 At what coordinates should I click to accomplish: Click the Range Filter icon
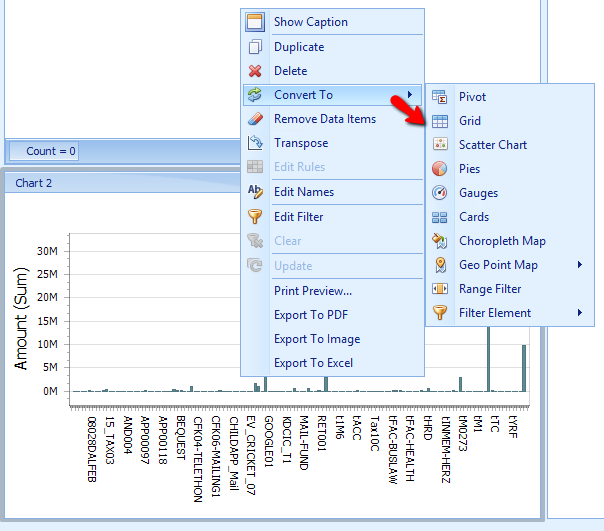pyautogui.click(x=440, y=289)
